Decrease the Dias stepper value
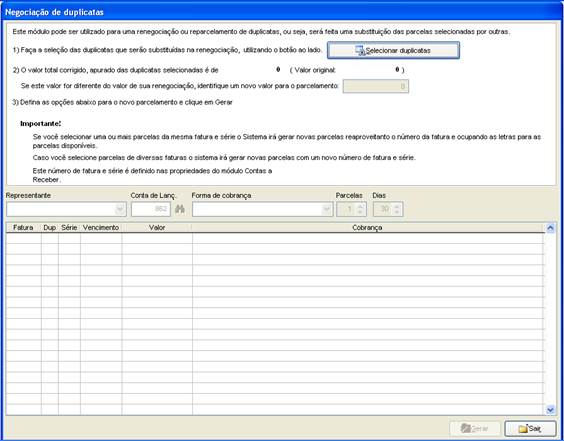Image resolution: width=564 pixels, height=441 pixels. click(x=397, y=212)
